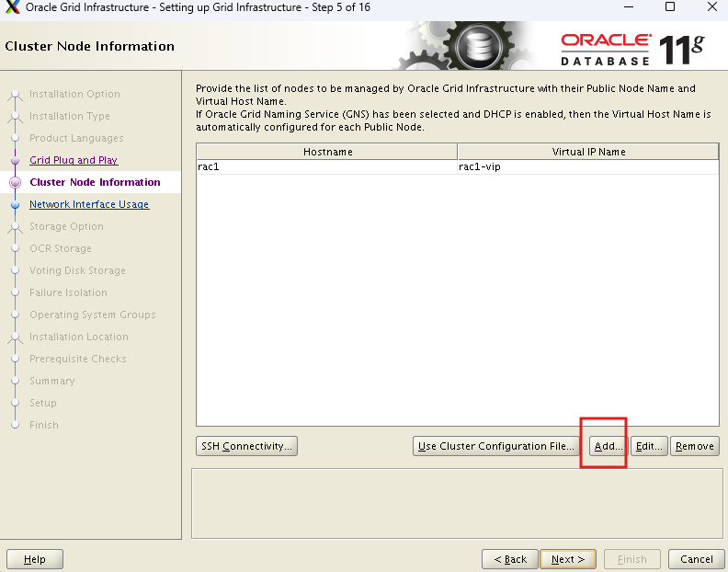Go to the Next step

(x=568, y=559)
